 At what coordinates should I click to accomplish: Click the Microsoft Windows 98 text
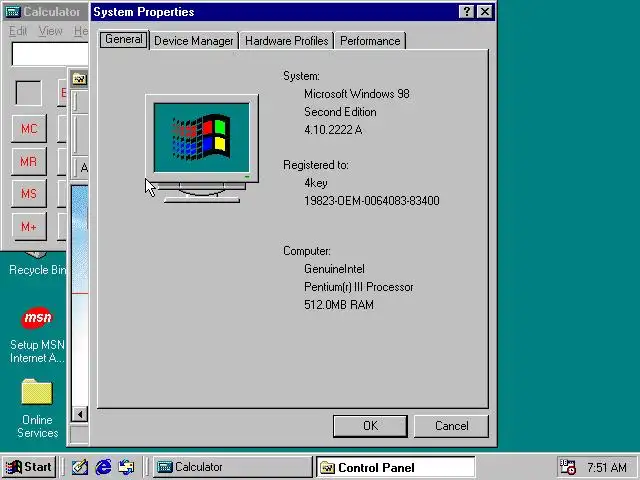point(357,94)
